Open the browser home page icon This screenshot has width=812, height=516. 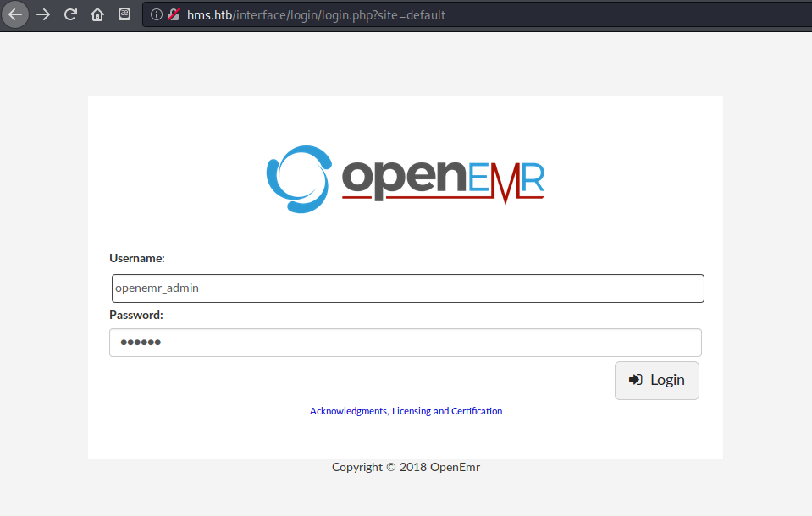tap(97, 14)
